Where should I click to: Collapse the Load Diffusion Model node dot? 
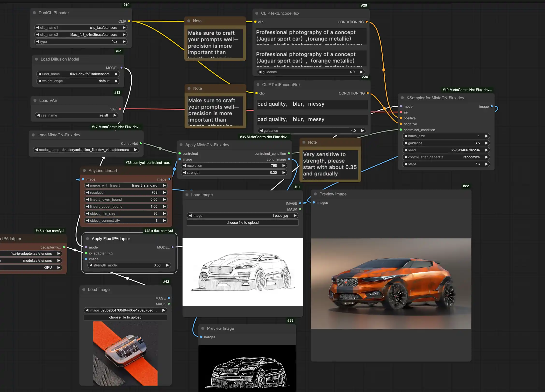[x=36, y=59]
